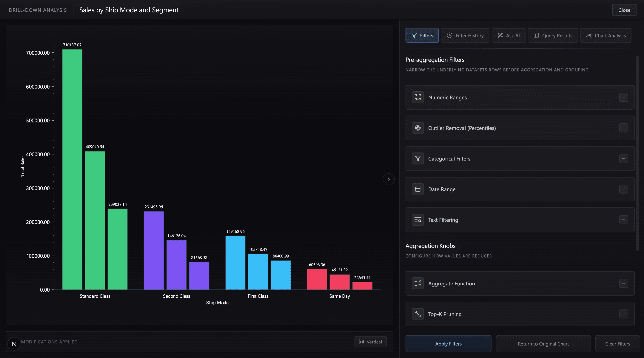Click the Text Filtering search icon
This screenshot has height=358, width=644.
(418, 220)
